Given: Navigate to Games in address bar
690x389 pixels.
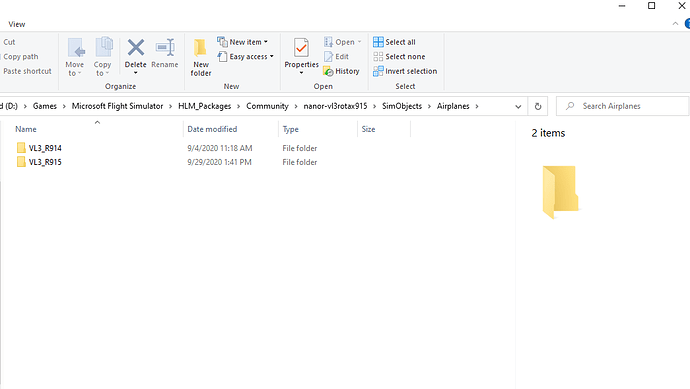Looking at the screenshot, I should pyautogui.click(x=45, y=106).
